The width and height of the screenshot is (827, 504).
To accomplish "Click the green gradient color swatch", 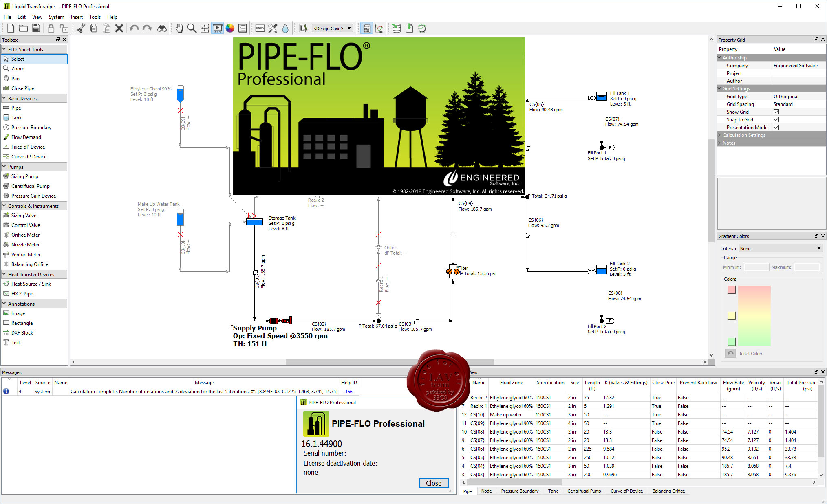I will (x=732, y=341).
